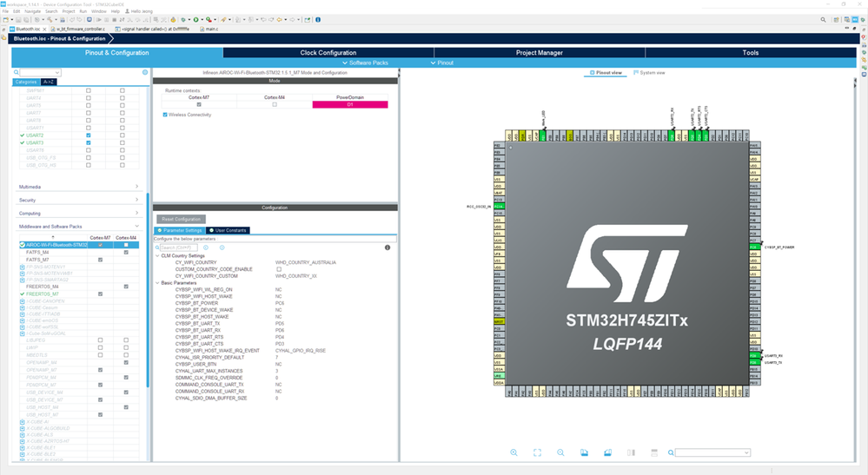The height and width of the screenshot is (475, 868).
Task: Click the gear icon above the categories list
Action: point(145,72)
